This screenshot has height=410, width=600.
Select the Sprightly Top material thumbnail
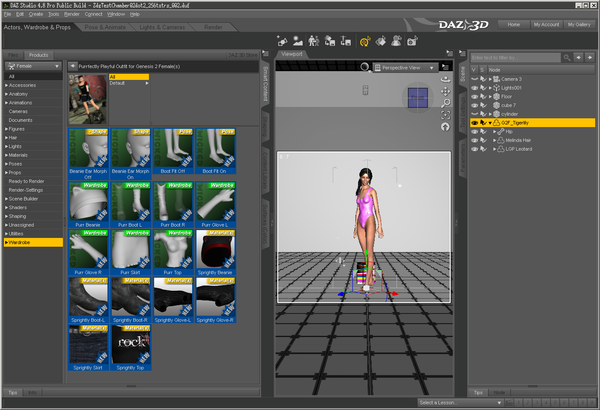pos(130,347)
